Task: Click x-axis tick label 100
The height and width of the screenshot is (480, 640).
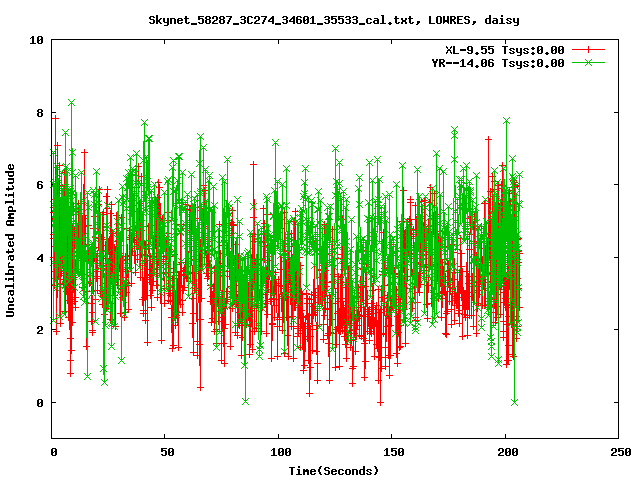Action: [280, 452]
